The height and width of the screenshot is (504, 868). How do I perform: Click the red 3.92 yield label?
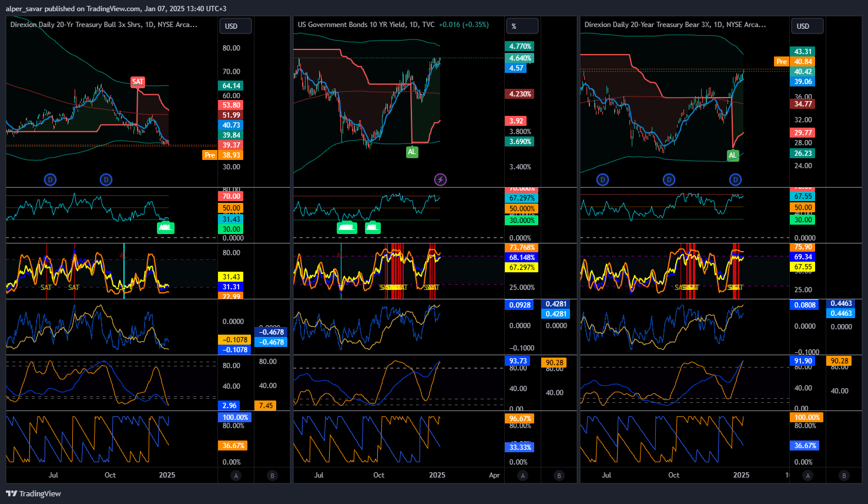click(516, 121)
